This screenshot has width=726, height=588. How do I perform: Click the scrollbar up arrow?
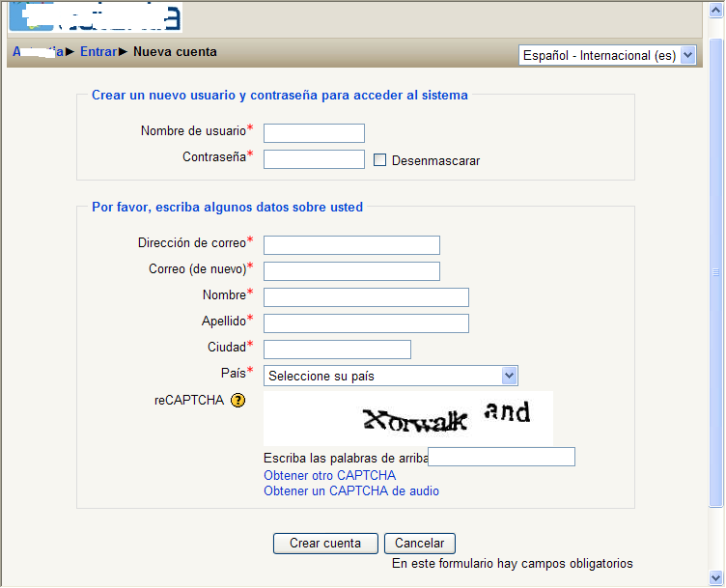(715, 11)
